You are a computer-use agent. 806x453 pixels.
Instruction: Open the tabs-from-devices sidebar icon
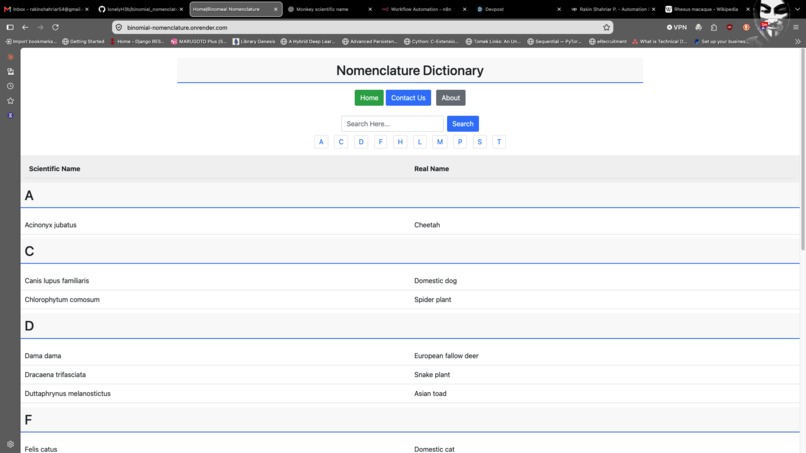coord(10,71)
